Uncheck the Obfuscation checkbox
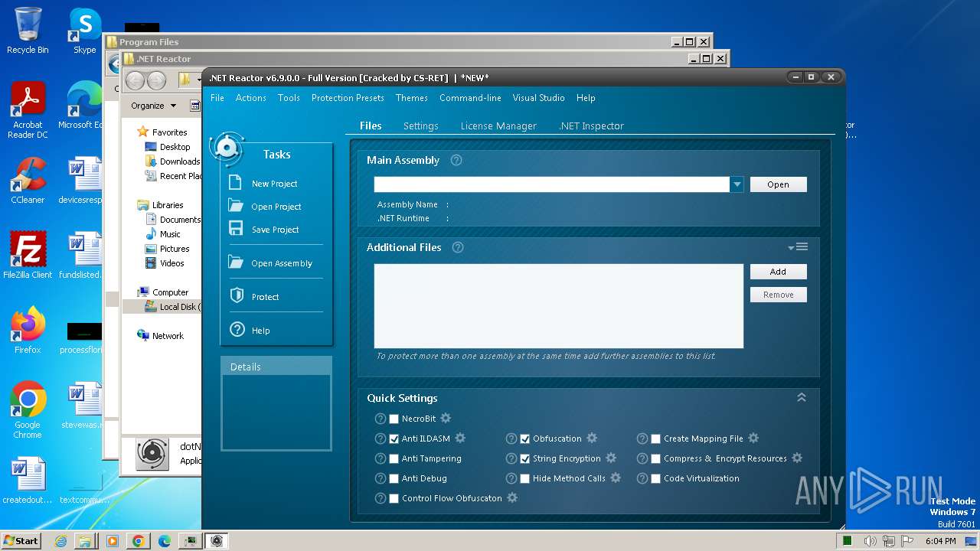The height and width of the screenshot is (551, 980). 524,439
